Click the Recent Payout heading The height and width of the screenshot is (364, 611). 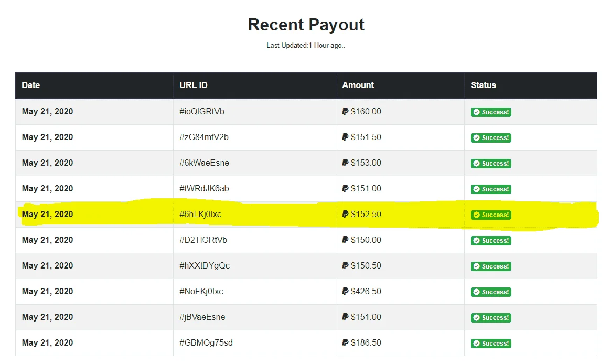pyautogui.click(x=306, y=25)
